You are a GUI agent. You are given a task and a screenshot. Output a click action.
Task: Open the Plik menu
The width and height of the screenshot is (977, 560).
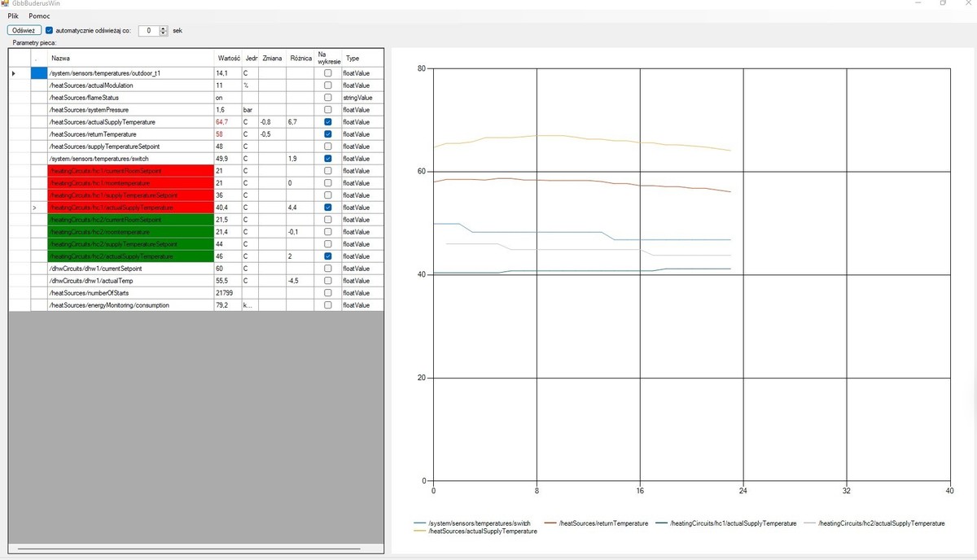click(x=13, y=16)
